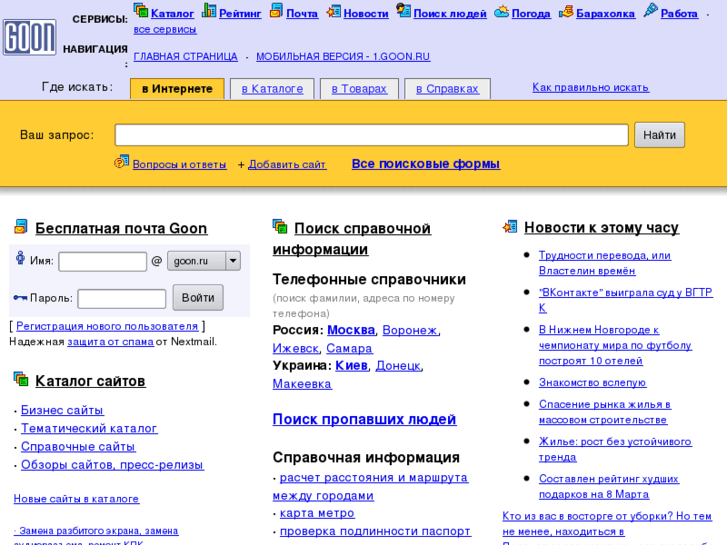Screen dimensions: 727x545
Task: Open the Рейтинг link
Action: pos(240,14)
